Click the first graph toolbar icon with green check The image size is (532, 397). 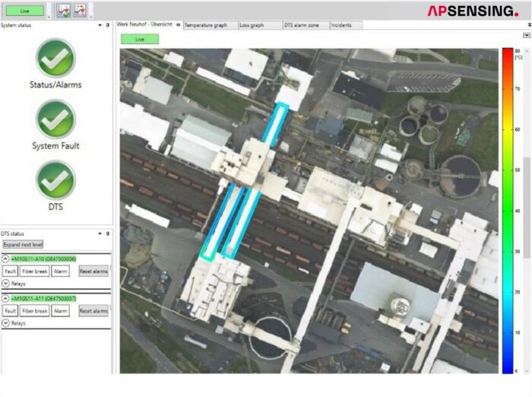pyautogui.click(x=64, y=11)
